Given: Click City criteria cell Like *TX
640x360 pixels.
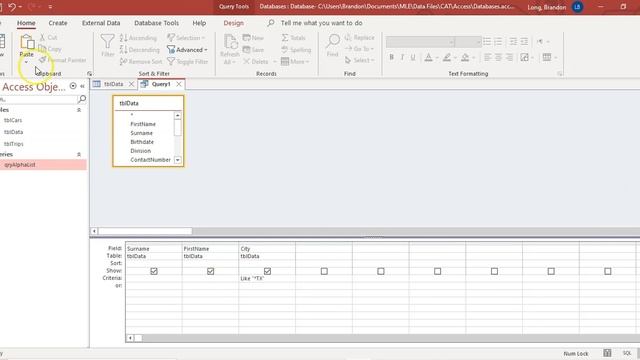Looking at the screenshot, I should tap(267, 278).
